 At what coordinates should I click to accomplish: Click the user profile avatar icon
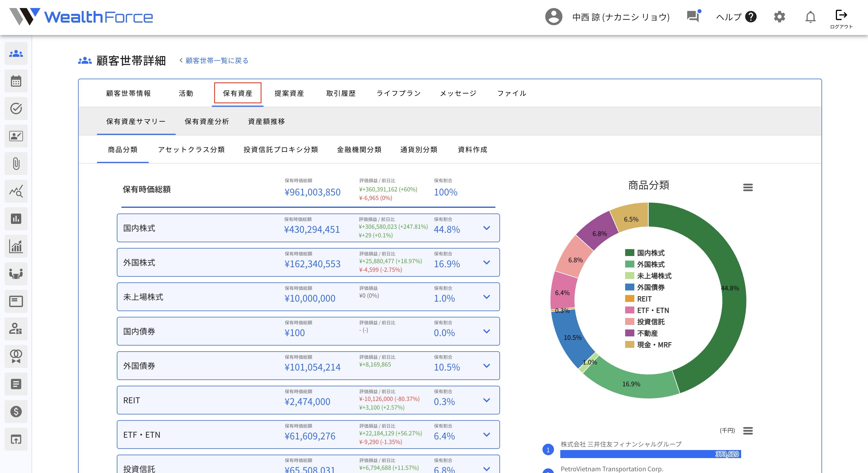click(x=554, y=17)
